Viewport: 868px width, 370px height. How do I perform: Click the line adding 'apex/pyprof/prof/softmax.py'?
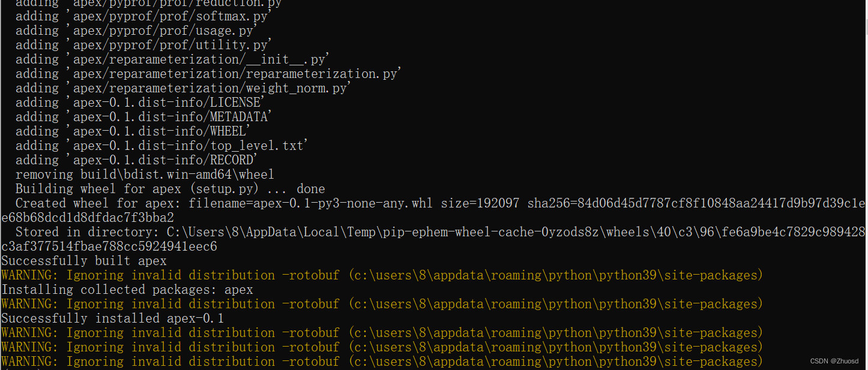click(x=144, y=16)
